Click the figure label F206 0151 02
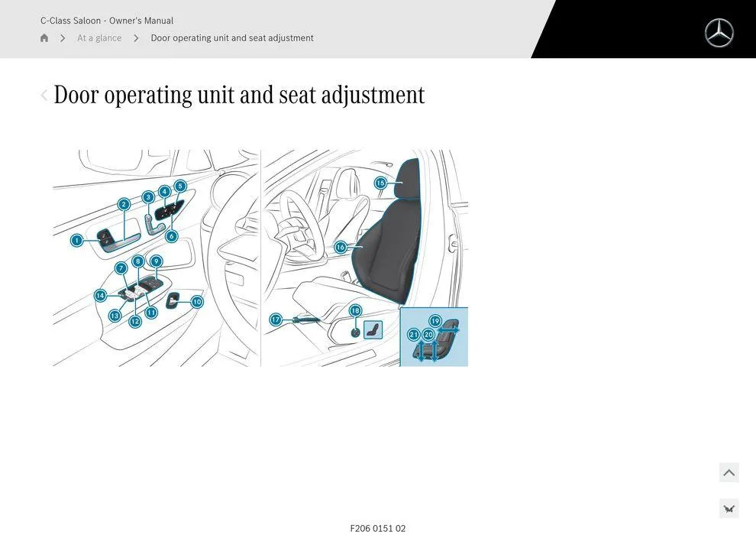The height and width of the screenshot is (535, 756). 377,527
